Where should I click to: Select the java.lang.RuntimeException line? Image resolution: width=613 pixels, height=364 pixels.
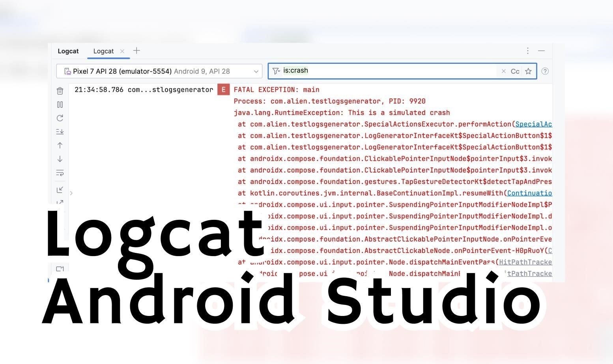[x=342, y=113]
